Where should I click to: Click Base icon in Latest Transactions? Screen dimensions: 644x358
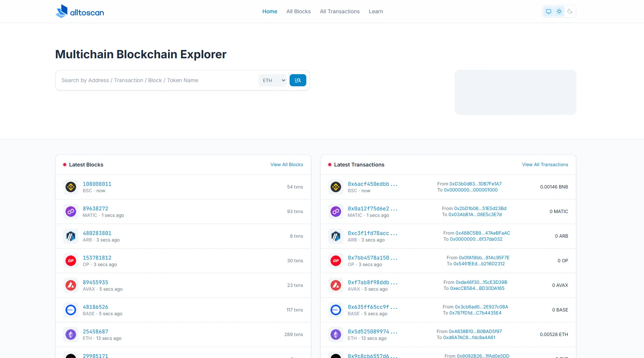336,310
